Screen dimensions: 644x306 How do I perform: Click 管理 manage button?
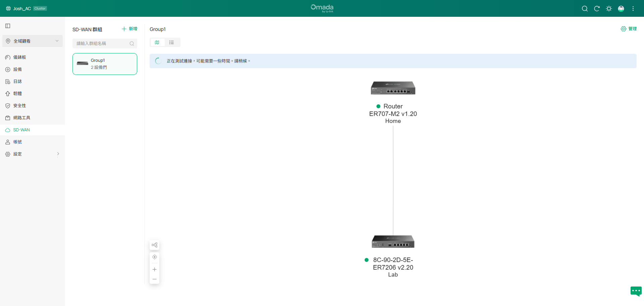tap(629, 29)
